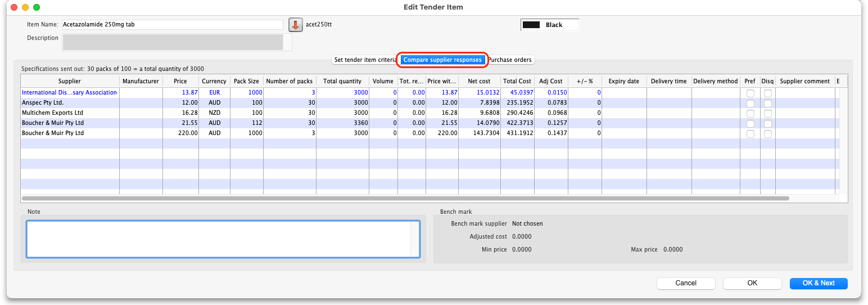Click the OK & Next button

(818, 283)
